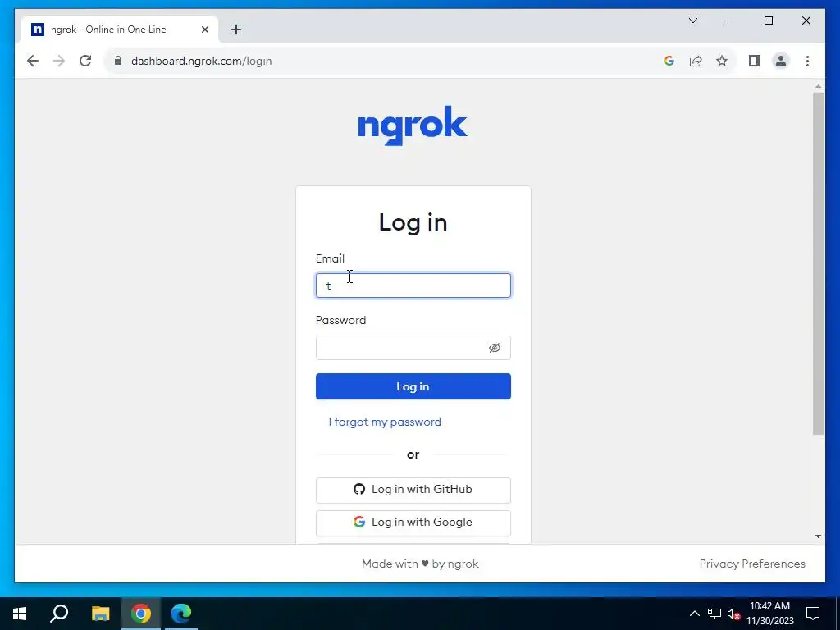840x630 pixels.
Task: Choose Log in with Google
Action: (x=413, y=523)
